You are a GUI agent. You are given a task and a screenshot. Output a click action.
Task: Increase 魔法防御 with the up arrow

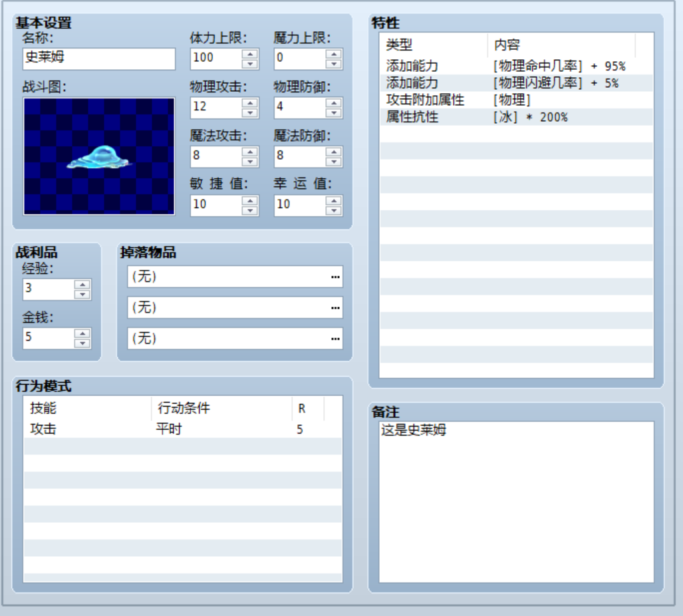coord(334,152)
